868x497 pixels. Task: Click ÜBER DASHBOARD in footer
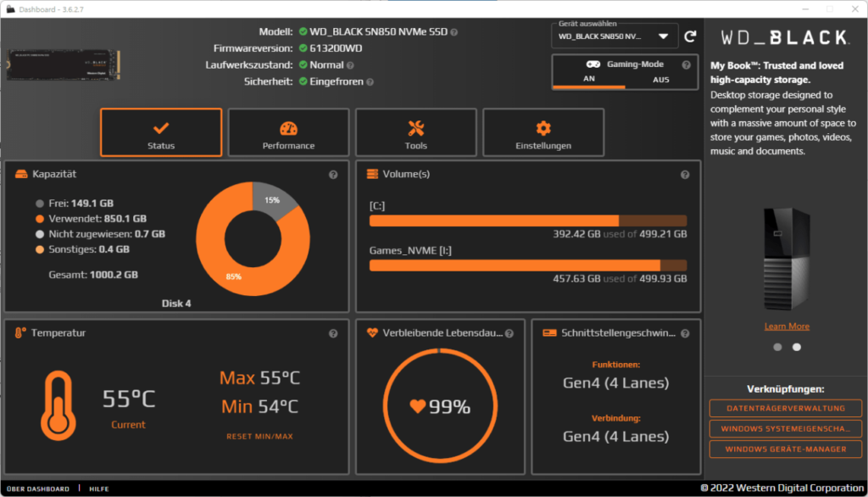(38, 489)
